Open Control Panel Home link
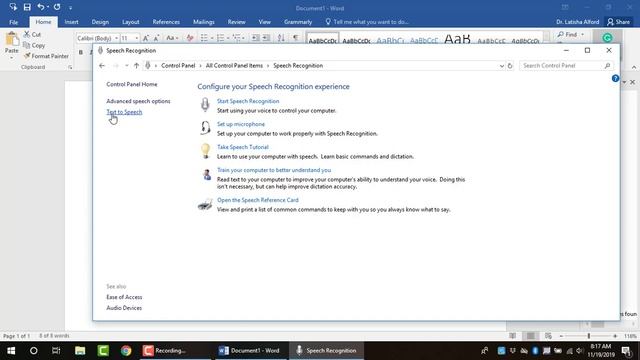This screenshot has width=640, height=360. (132, 84)
